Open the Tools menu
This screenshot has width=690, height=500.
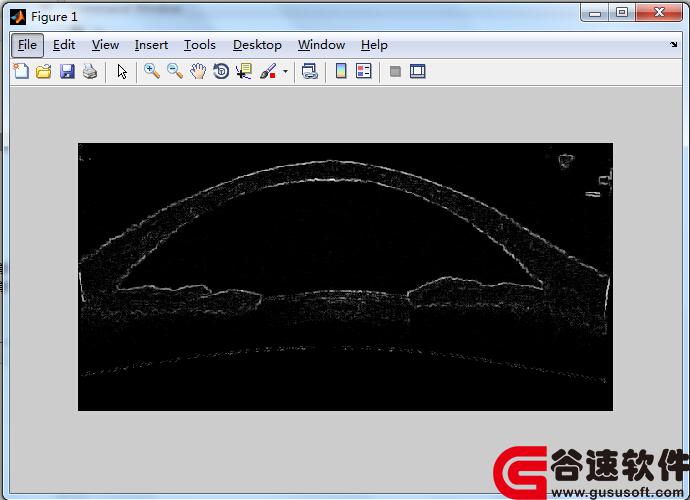tap(200, 45)
